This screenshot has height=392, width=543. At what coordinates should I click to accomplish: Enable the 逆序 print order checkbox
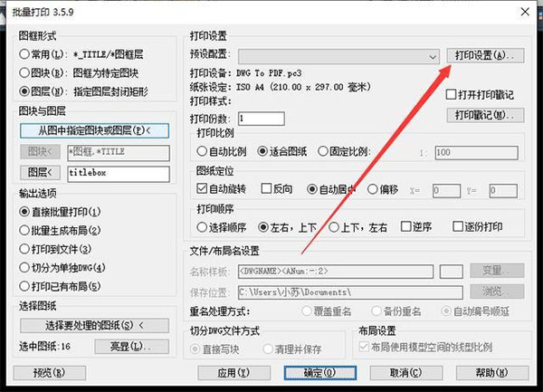pyautogui.click(x=406, y=227)
